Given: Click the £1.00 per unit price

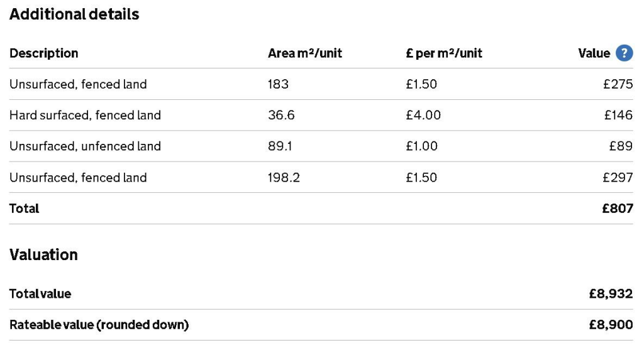Looking at the screenshot, I should pos(421,146).
